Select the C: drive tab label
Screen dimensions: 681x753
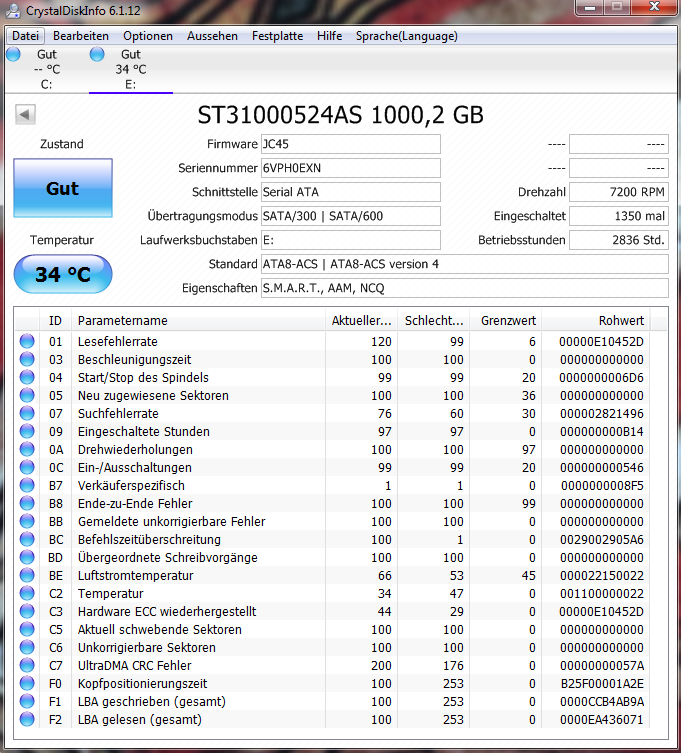click(x=47, y=85)
